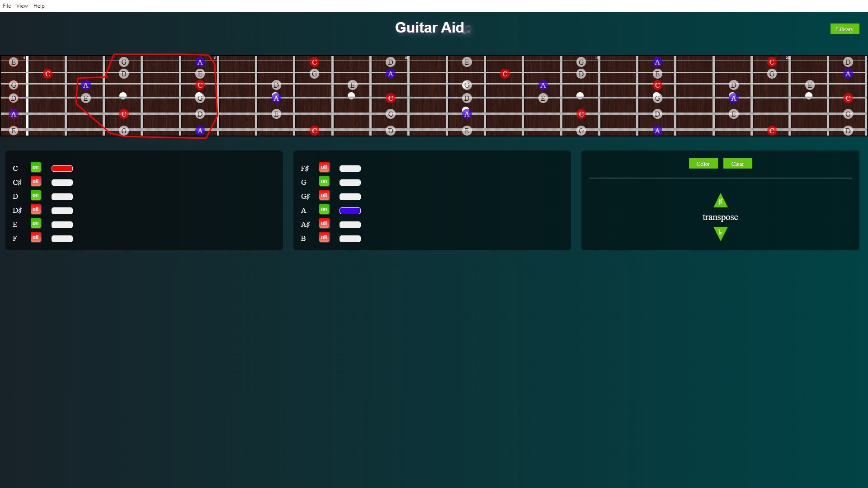Enable the C# note toggle

36,181
